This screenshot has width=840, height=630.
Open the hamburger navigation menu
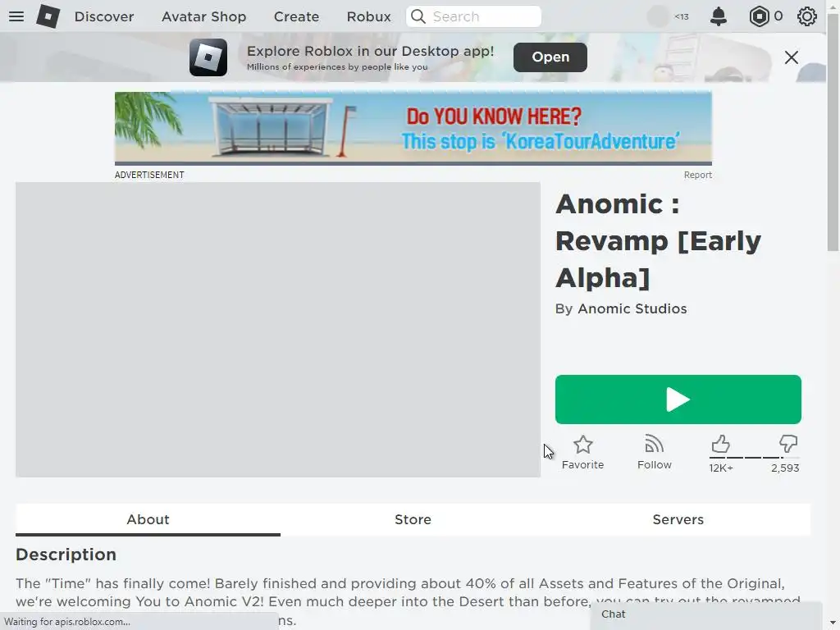pyautogui.click(x=16, y=16)
